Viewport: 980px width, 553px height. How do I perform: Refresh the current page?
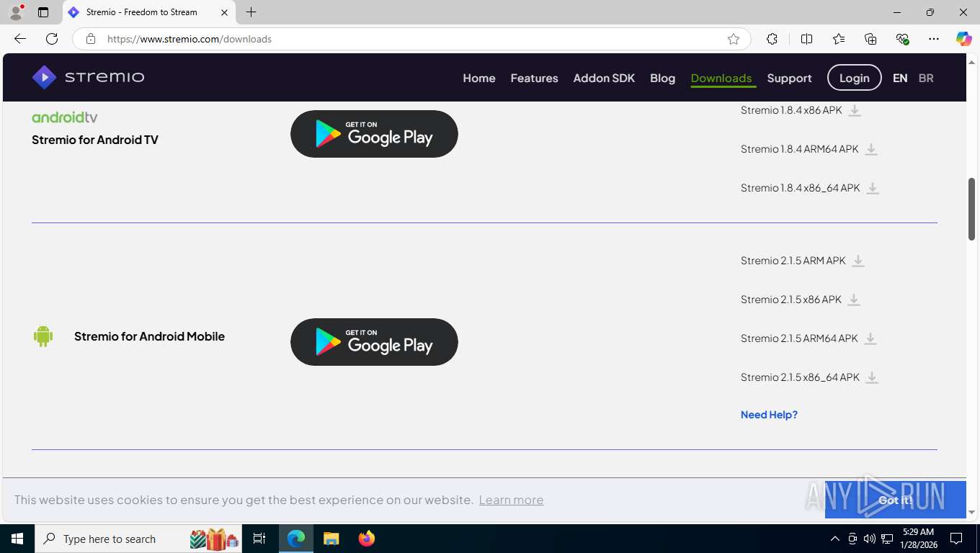tap(52, 39)
